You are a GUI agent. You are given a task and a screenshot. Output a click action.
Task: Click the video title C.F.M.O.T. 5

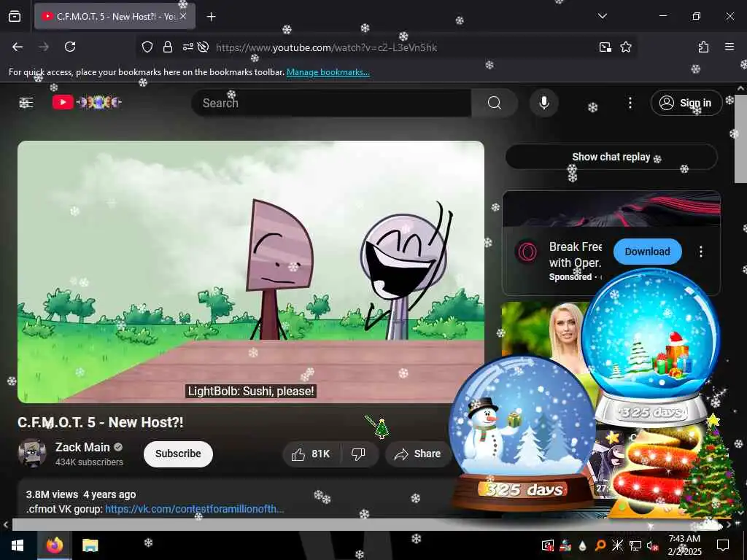[x=101, y=422]
